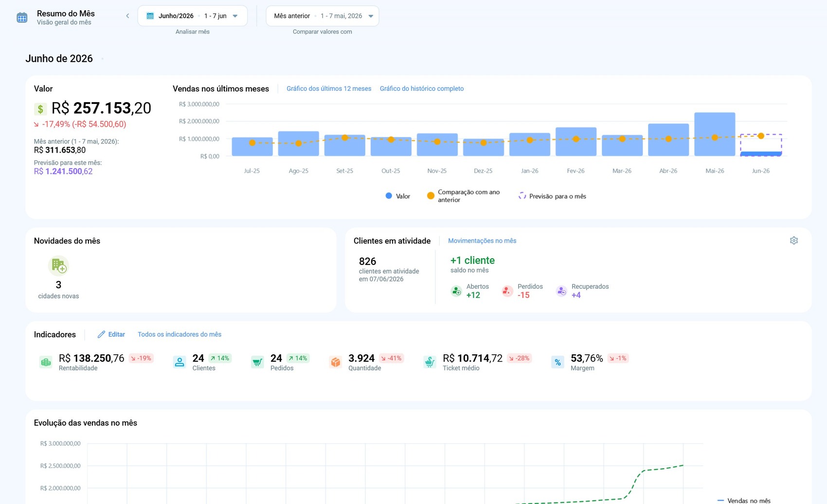The height and width of the screenshot is (504, 827).
Task: Click the Quantidade -41% badge
Action: (391, 358)
